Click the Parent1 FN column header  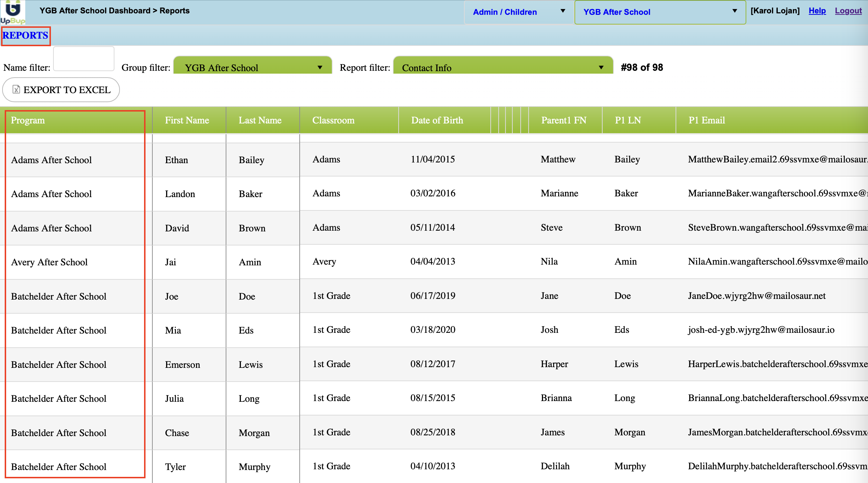pos(564,120)
